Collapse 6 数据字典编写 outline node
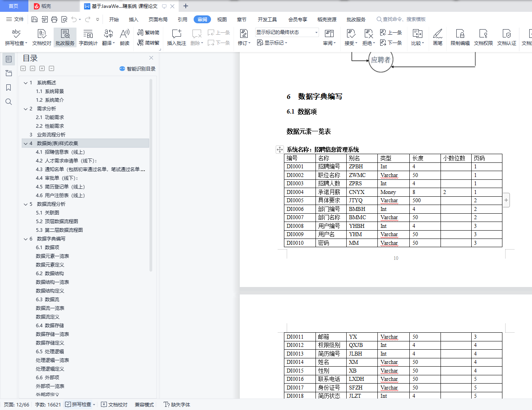The image size is (532, 410). (26, 239)
